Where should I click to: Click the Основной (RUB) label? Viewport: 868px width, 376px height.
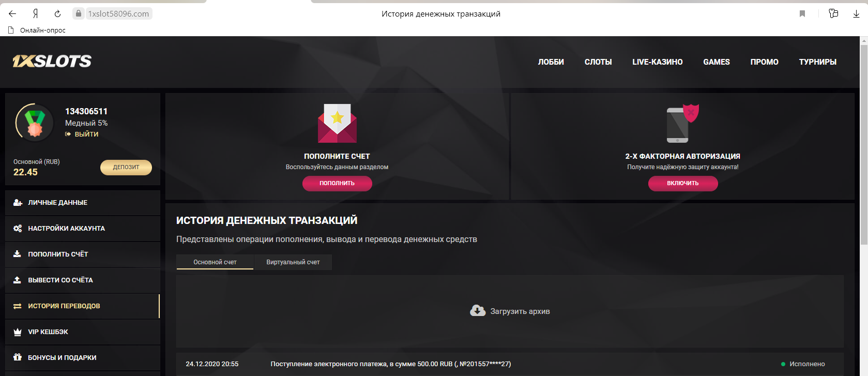coord(37,162)
